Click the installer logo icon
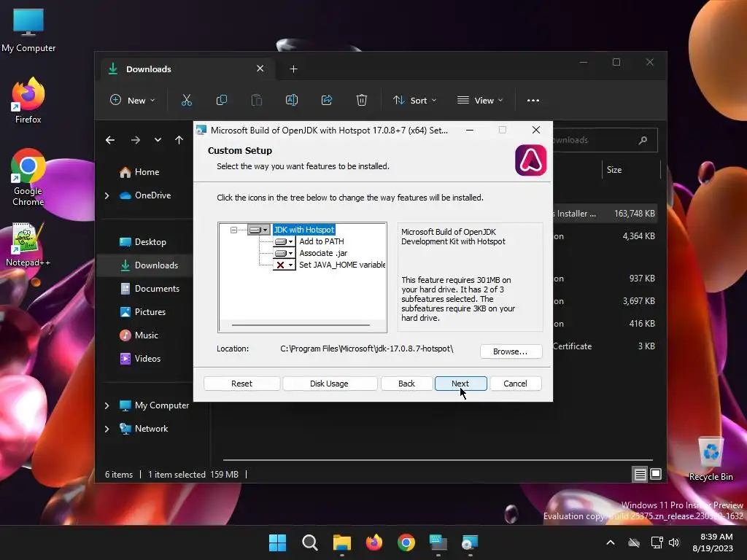 pyautogui.click(x=531, y=160)
